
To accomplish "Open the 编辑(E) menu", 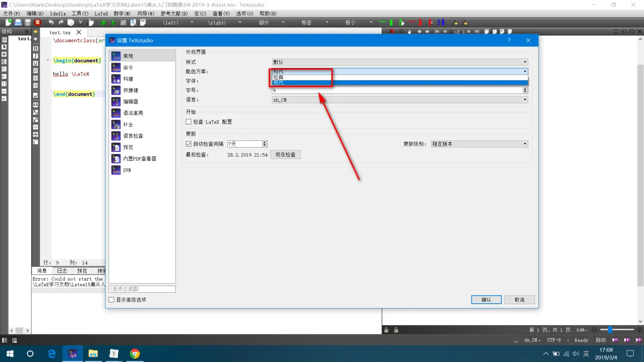I will pyautogui.click(x=35, y=13).
